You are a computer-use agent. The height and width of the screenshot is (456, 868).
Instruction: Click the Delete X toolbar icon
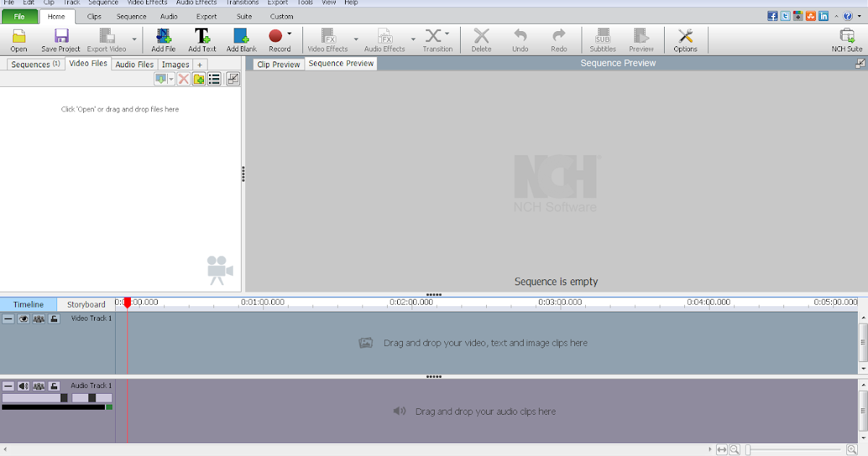(x=482, y=35)
